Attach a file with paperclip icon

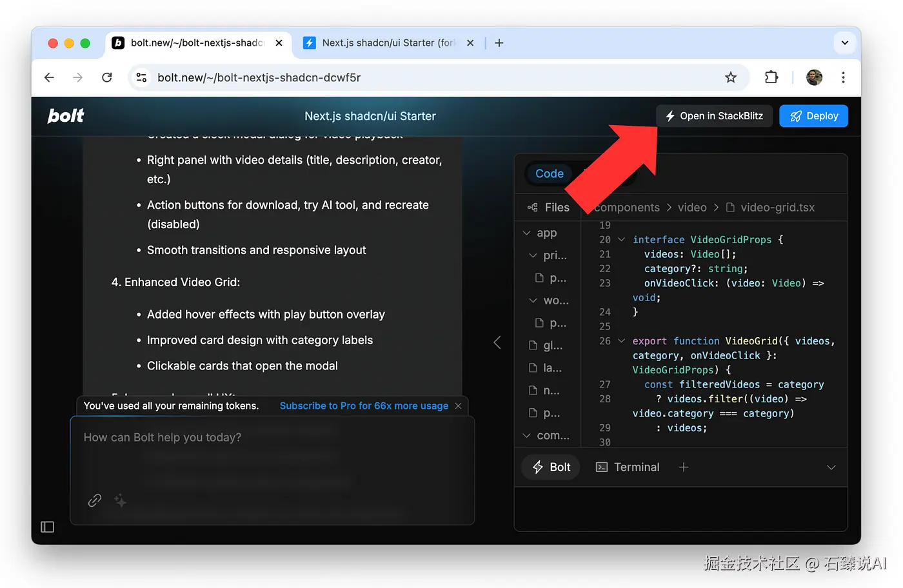point(95,500)
